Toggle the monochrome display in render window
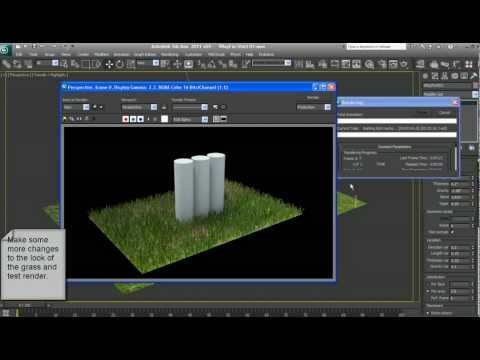This screenshot has width=480, height=360. pos(155,119)
